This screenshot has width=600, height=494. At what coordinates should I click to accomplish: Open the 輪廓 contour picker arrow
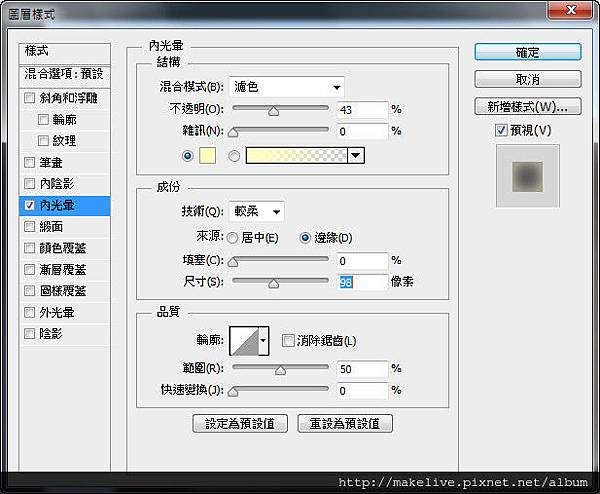[x=263, y=341]
